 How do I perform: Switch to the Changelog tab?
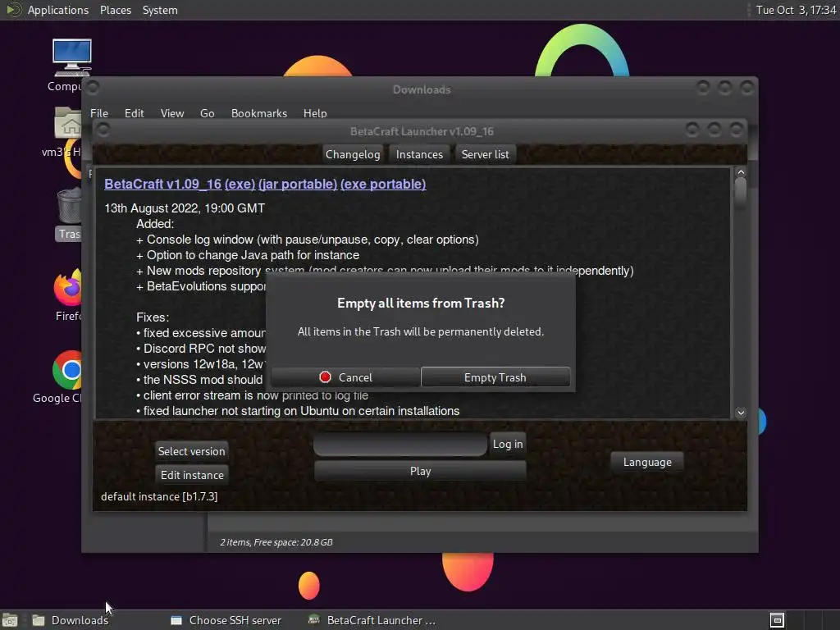pyautogui.click(x=353, y=154)
